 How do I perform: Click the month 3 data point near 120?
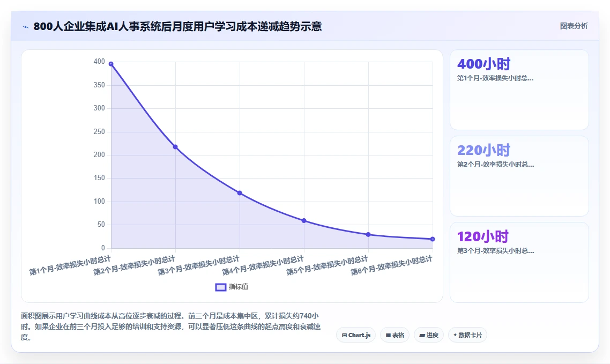(x=240, y=193)
